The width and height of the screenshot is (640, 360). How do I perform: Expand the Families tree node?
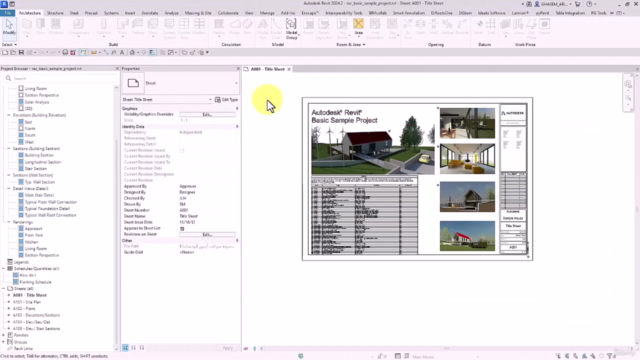(x=4, y=335)
